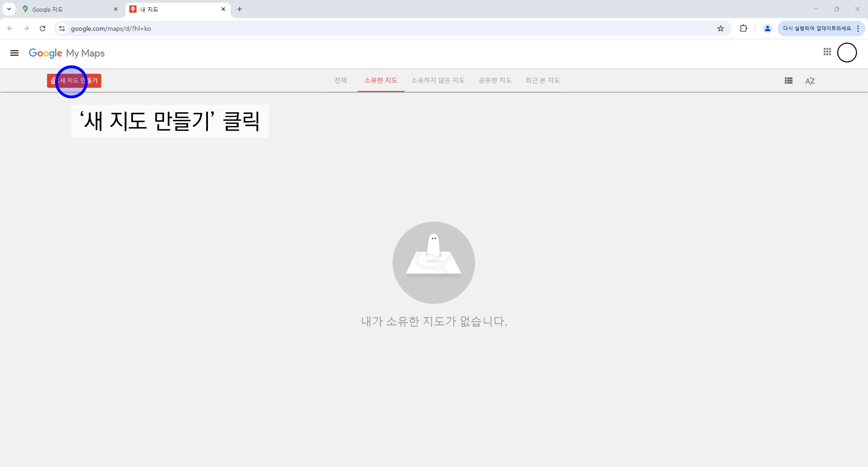Open the Chrome three-dot menu
The width and height of the screenshot is (868, 467).
point(858,29)
